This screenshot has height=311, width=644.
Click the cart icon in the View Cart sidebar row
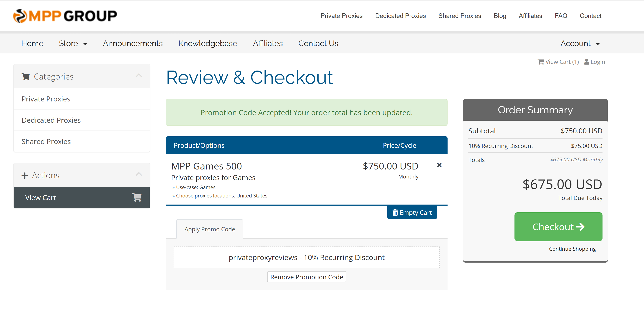coord(137,197)
